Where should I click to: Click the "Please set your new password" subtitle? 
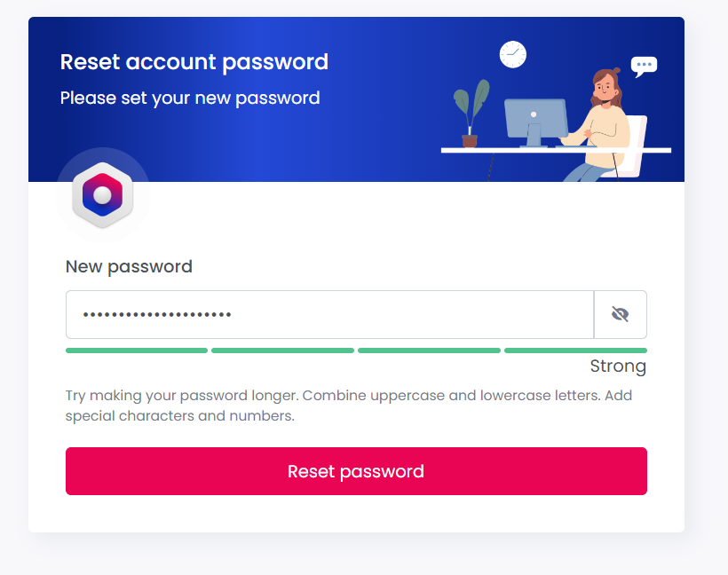pyautogui.click(x=190, y=98)
